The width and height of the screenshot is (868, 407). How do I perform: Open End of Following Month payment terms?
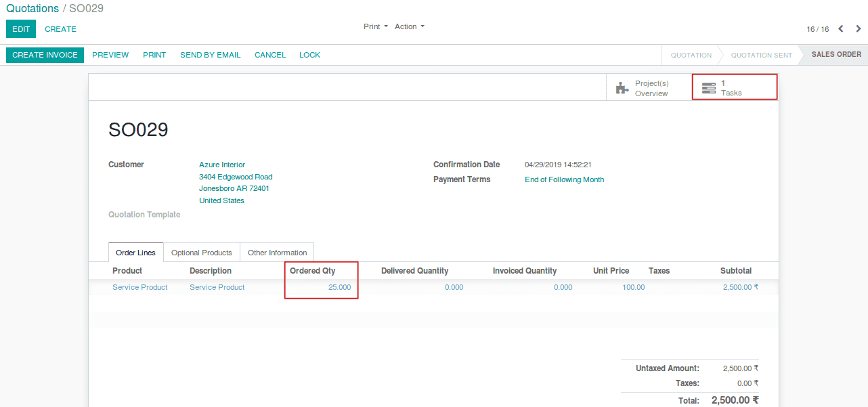pos(564,179)
